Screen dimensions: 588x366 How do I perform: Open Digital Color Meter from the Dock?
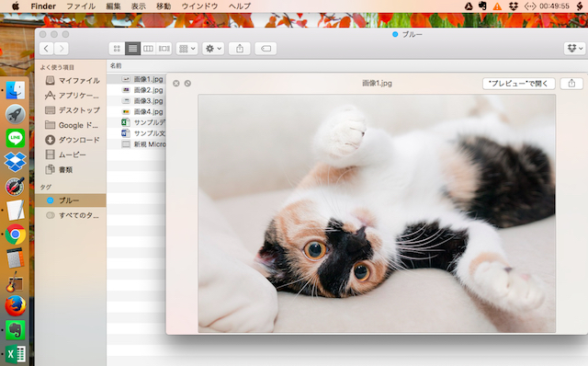[x=16, y=186]
